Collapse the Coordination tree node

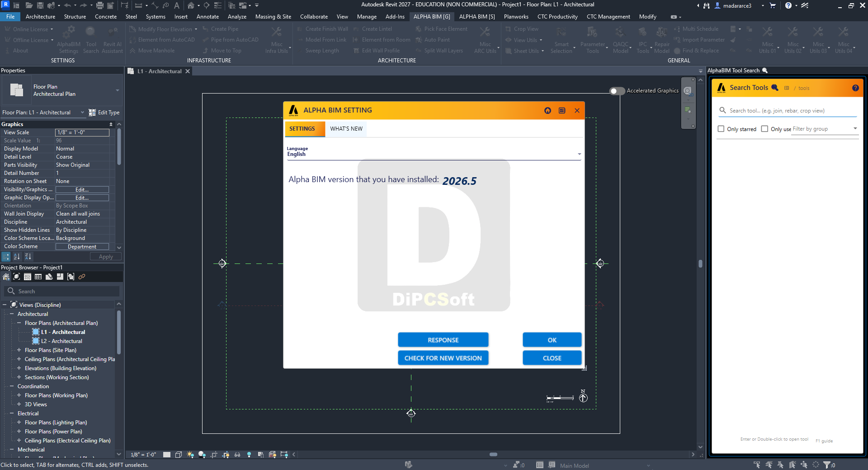pyautogui.click(x=12, y=386)
